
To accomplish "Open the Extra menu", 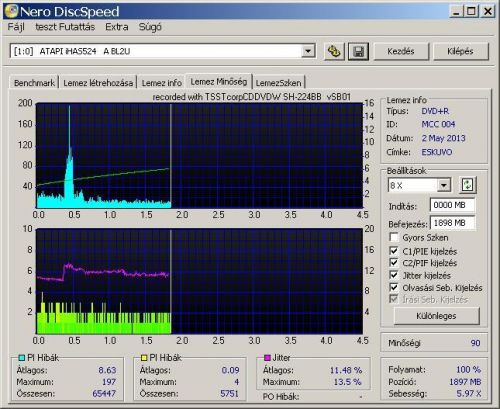I will pyautogui.click(x=117, y=27).
